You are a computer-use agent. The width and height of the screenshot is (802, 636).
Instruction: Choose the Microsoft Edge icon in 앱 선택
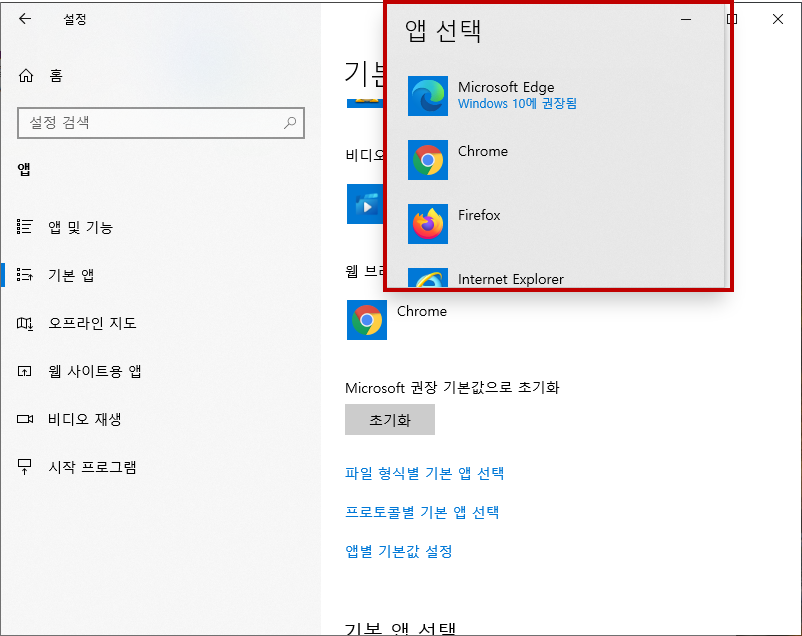click(x=428, y=96)
